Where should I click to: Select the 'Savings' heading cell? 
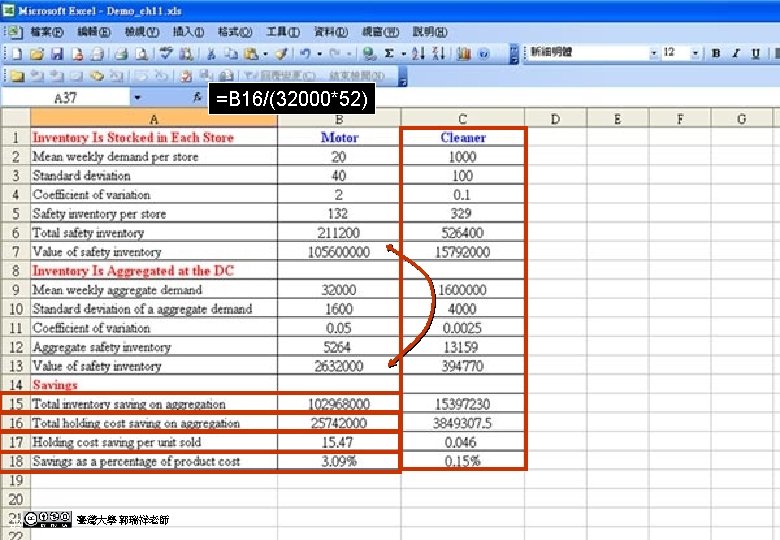pyautogui.click(x=154, y=385)
